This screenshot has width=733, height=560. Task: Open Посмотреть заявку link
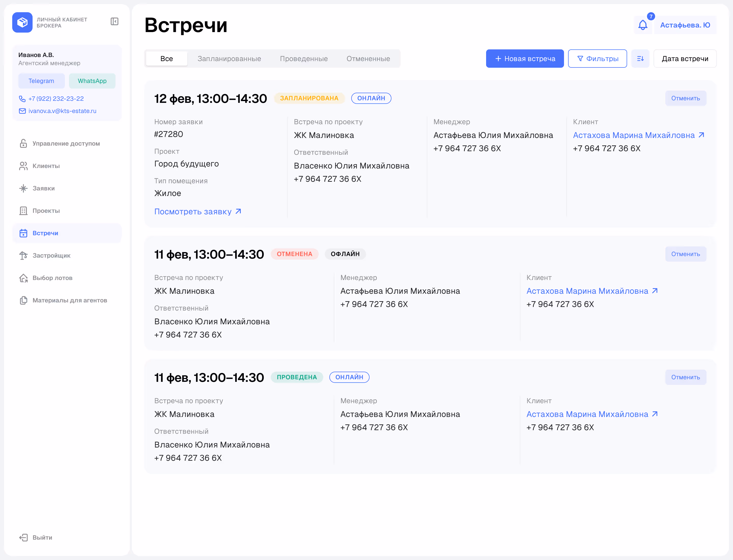(x=197, y=212)
